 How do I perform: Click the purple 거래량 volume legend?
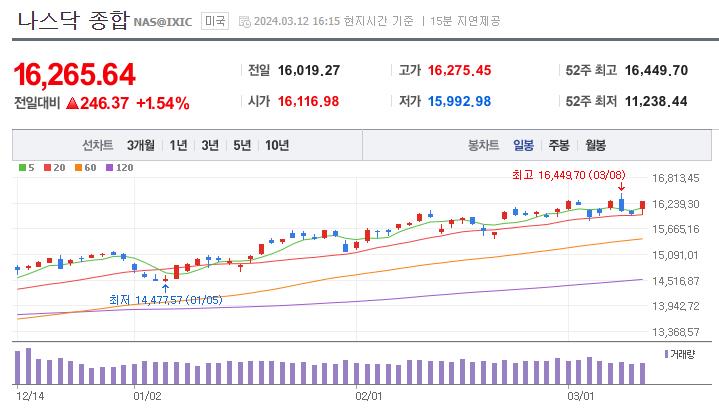pyautogui.click(x=680, y=354)
